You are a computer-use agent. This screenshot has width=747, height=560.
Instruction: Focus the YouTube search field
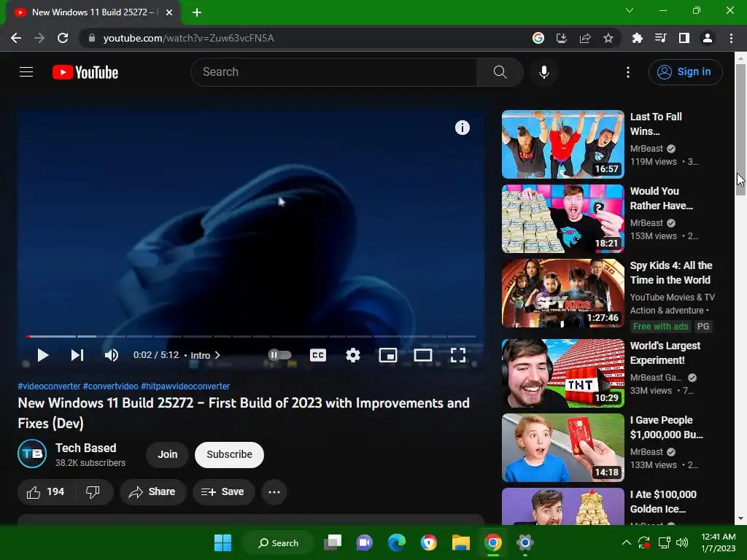point(333,72)
